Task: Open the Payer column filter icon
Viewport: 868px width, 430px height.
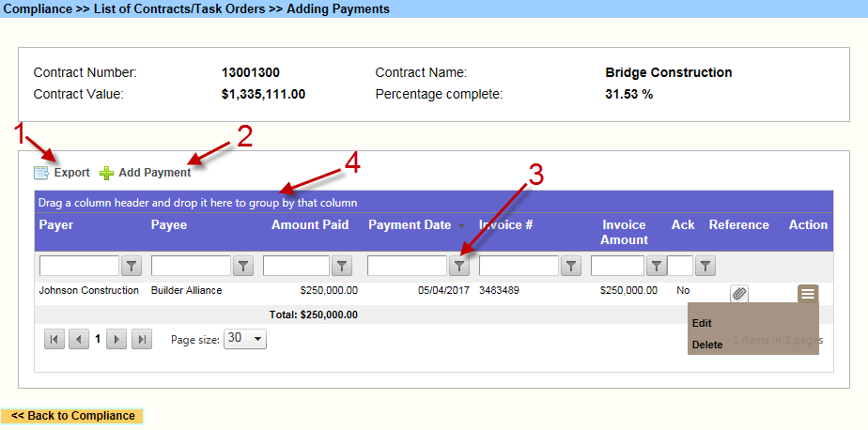Action: click(x=132, y=267)
